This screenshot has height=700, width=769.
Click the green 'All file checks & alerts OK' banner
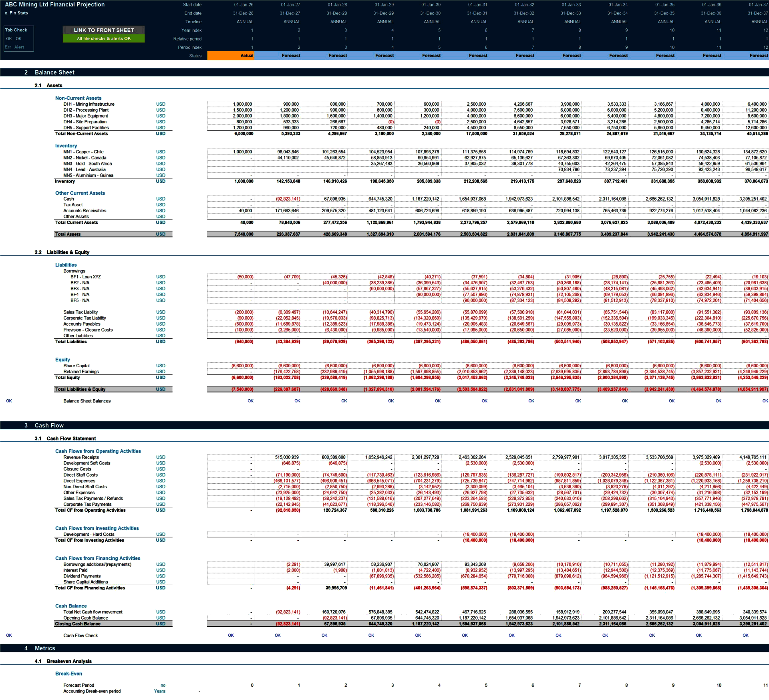[x=103, y=38]
